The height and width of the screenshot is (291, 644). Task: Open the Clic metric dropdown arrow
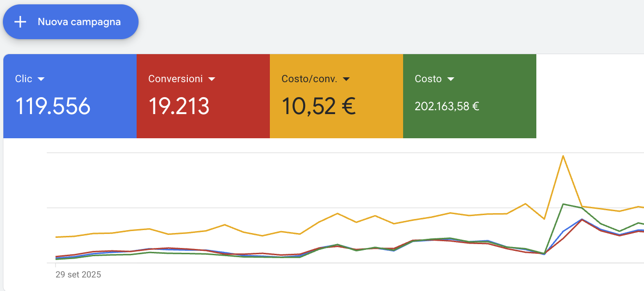tap(41, 79)
